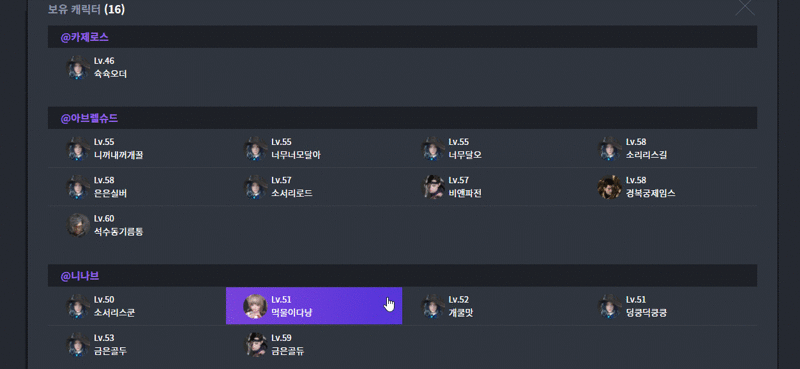Screen dimensions: 800x369
Task: Select the pink-haired portrait of 먹물이다낭
Action: pyautogui.click(x=256, y=306)
